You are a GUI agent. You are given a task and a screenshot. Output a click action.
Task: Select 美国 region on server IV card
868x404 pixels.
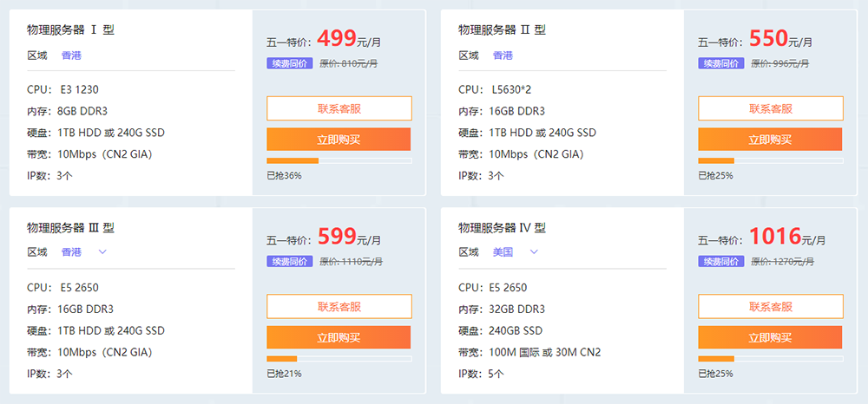tap(503, 252)
